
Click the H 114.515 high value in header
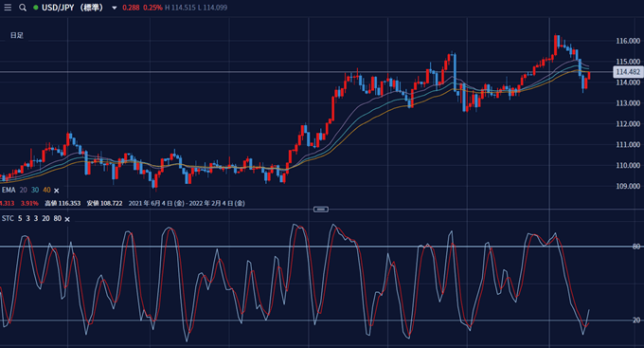180,8
